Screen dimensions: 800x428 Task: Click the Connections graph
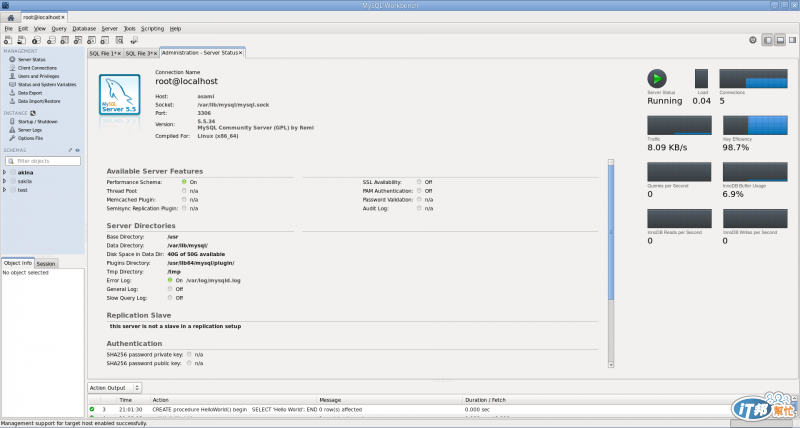click(x=753, y=79)
